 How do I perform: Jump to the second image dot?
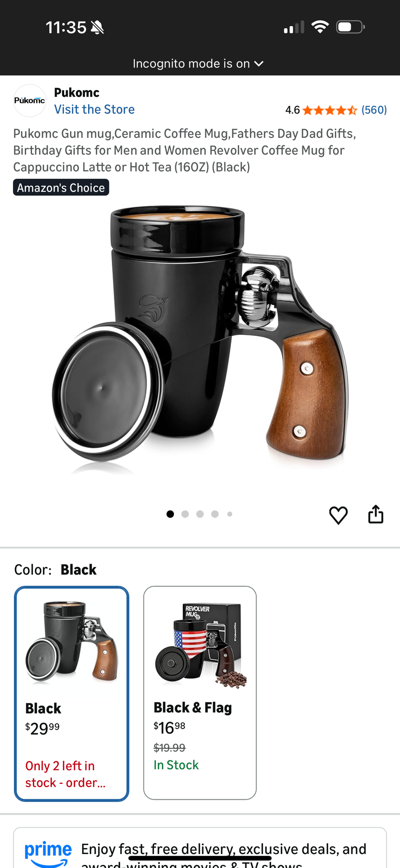(x=185, y=514)
